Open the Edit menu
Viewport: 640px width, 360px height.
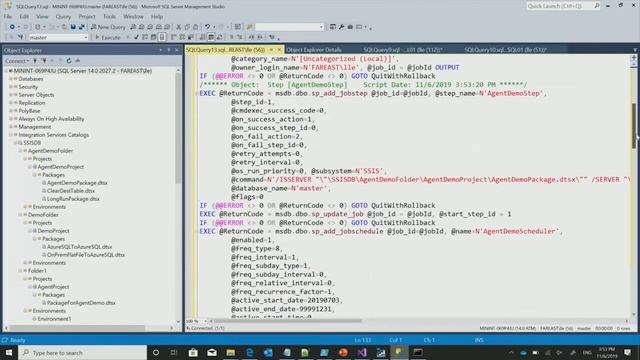24,17
